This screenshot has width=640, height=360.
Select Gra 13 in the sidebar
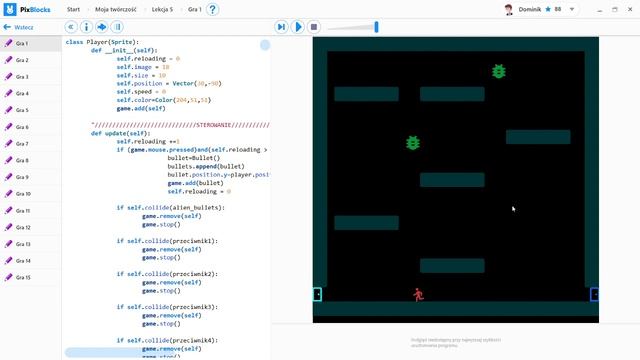pos(31,244)
